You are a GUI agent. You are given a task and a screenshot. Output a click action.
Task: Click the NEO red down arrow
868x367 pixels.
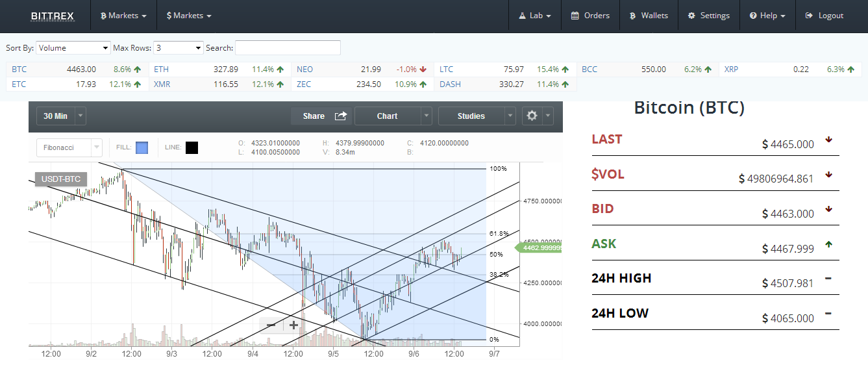pyautogui.click(x=423, y=70)
